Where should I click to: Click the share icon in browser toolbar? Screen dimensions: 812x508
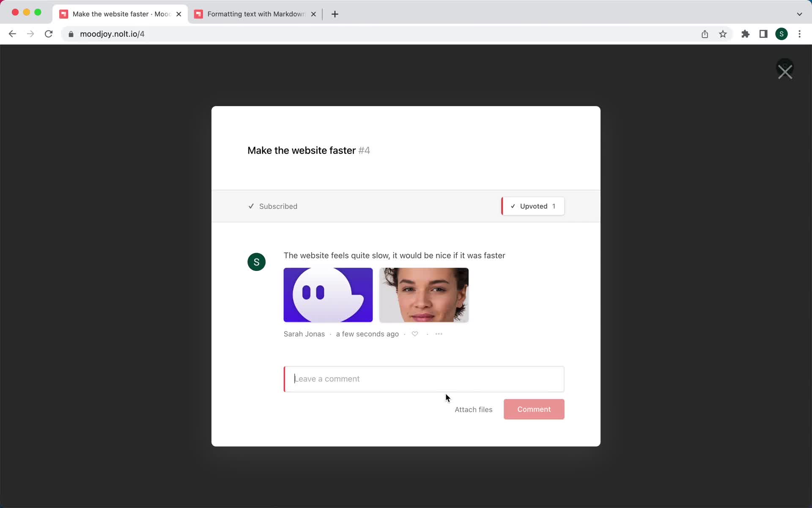click(x=705, y=33)
